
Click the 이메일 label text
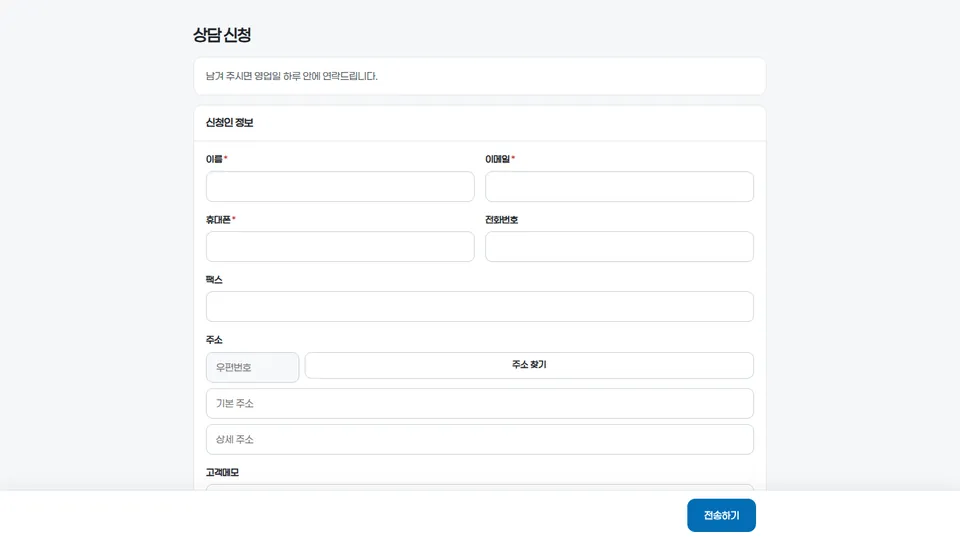[497, 159]
